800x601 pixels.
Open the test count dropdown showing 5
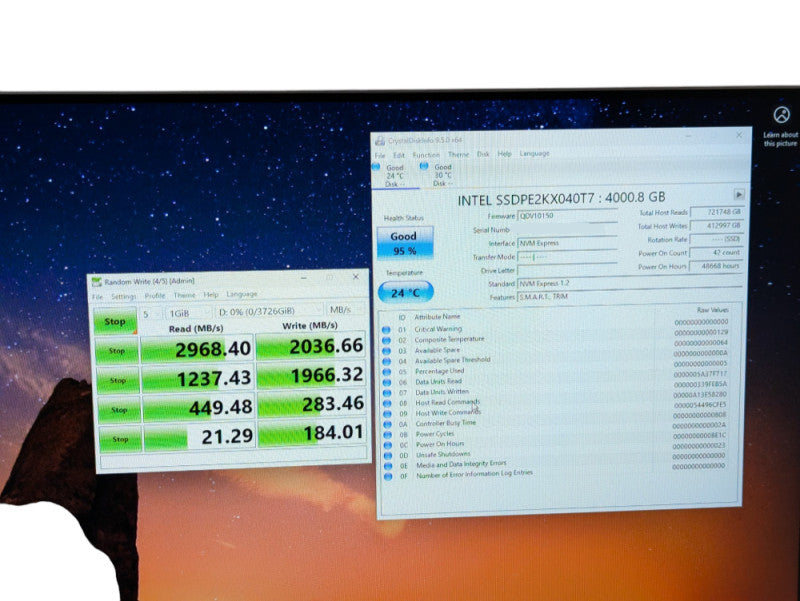coord(151,314)
